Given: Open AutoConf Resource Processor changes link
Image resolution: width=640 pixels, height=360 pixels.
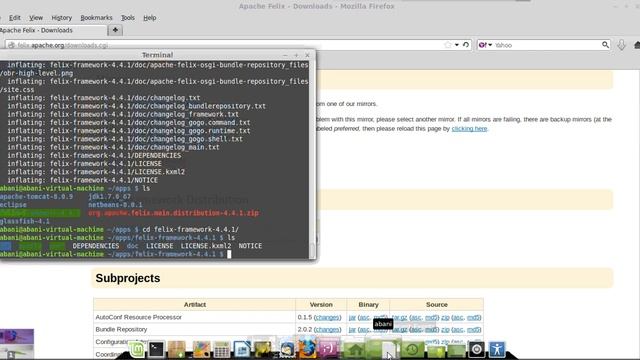Looking at the screenshot, I should coord(327,317).
